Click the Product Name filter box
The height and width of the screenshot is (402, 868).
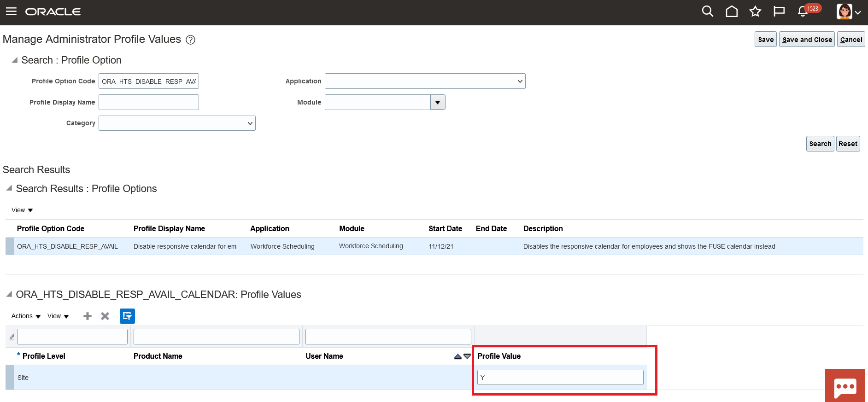(217, 337)
